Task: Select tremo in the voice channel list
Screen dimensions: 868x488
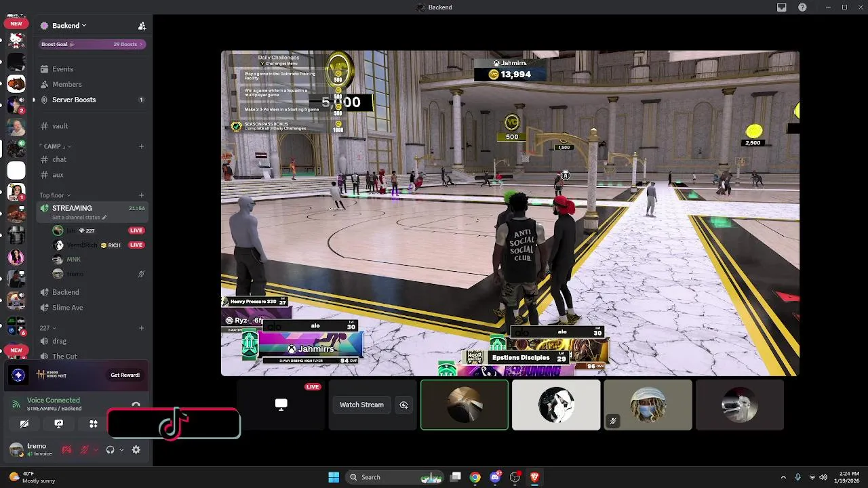Action: coord(99,274)
